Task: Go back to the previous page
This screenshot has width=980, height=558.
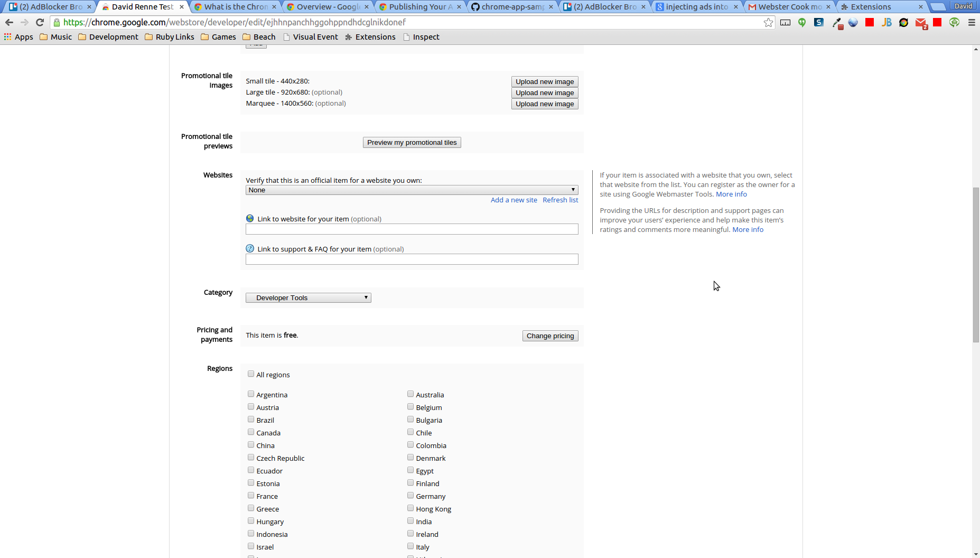Action: point(9,22)
